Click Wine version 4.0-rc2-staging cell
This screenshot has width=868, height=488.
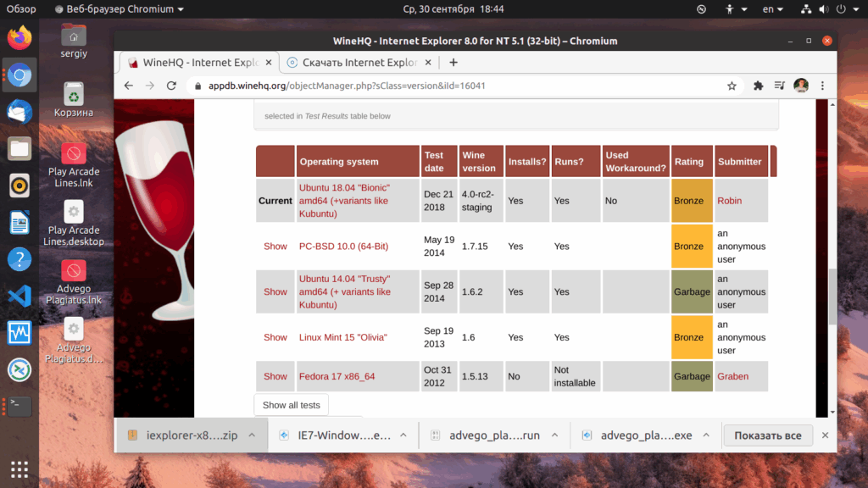pyautogui.click(x=481, y=200)
